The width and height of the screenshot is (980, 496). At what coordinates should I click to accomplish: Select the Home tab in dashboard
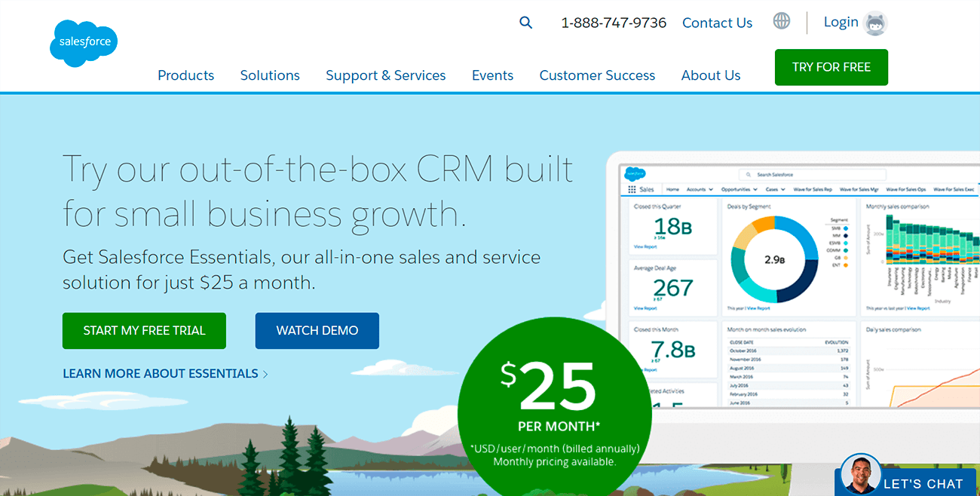coord(672,190)
